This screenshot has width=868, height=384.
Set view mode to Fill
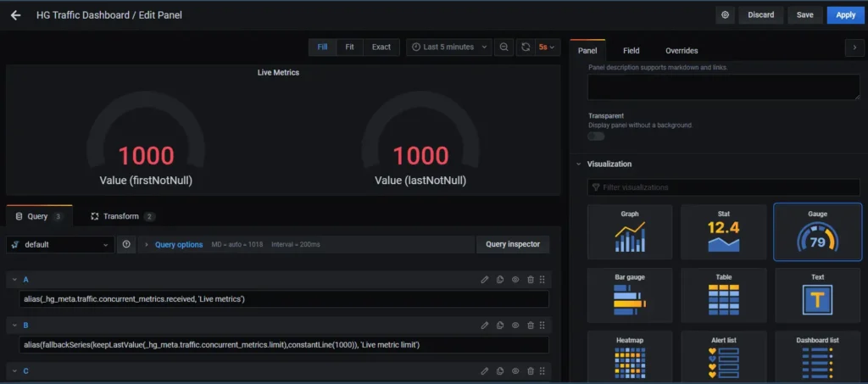point(322,47)
